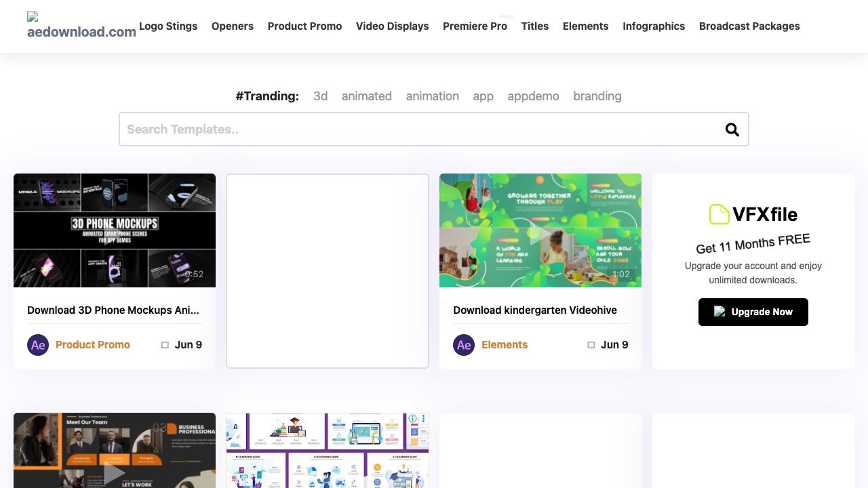Screen dimensions: 868x488
Task: Open the Download kindergarten Videohive title
Action: [535, 310]
